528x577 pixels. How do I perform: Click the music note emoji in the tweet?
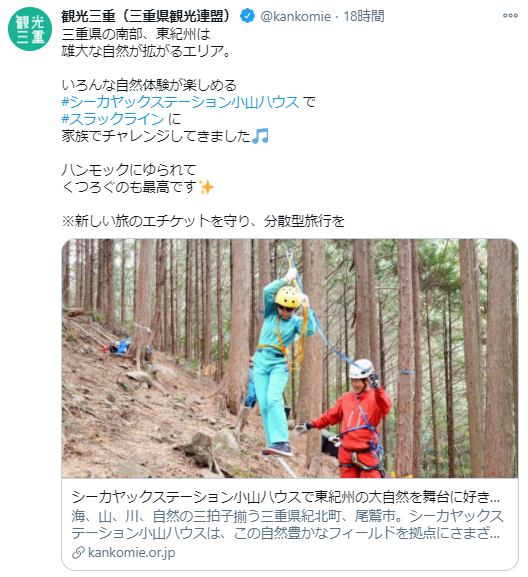click(261, 136)
